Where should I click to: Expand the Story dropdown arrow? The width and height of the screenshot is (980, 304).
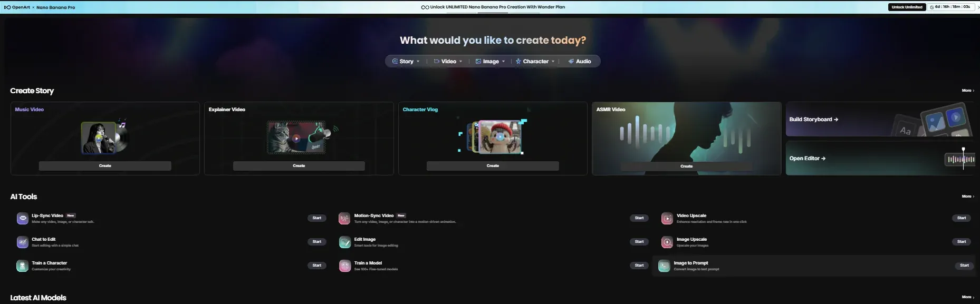click(x=418, y=62)
